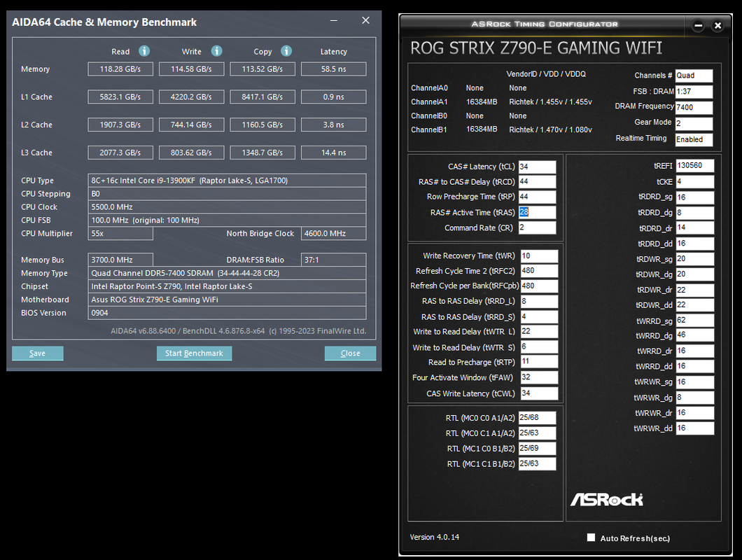Select the RAS# Active Time (tRAS) field
742x560 pixels.
click(x=537, y=212)
